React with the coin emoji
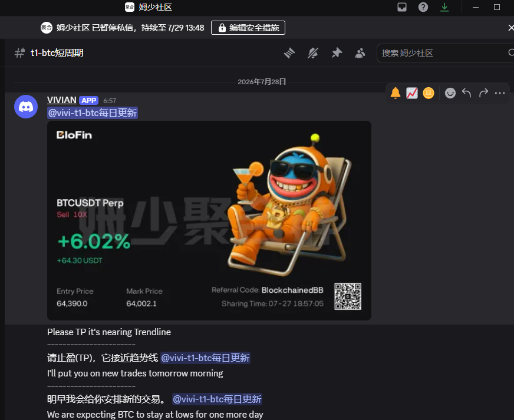514x420 pixels. [x=429, y=94]
